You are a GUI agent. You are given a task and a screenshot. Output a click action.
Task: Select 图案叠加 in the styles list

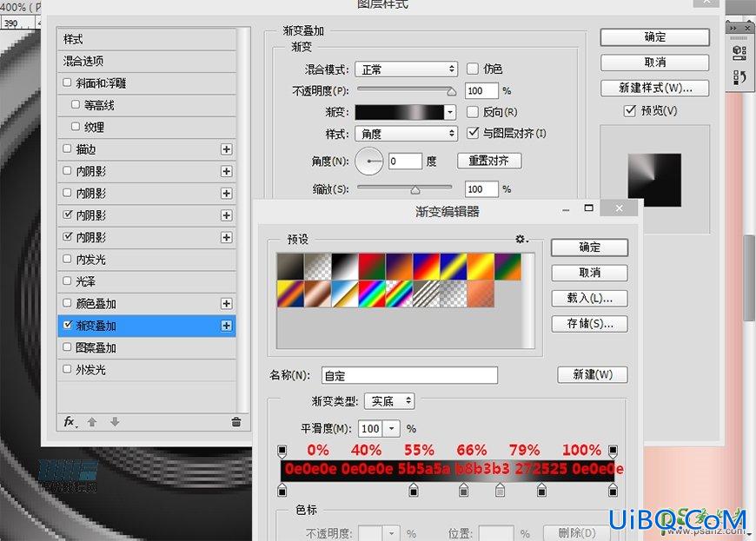(x=147, y=348)
